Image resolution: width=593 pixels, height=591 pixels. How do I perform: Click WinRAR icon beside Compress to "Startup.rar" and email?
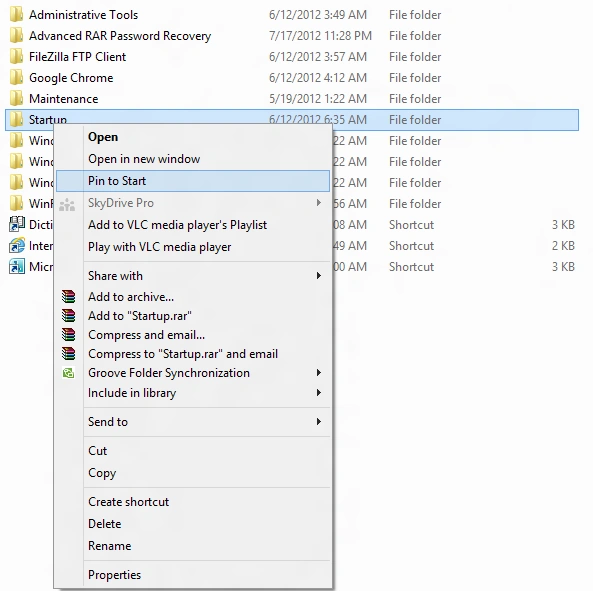68,354
